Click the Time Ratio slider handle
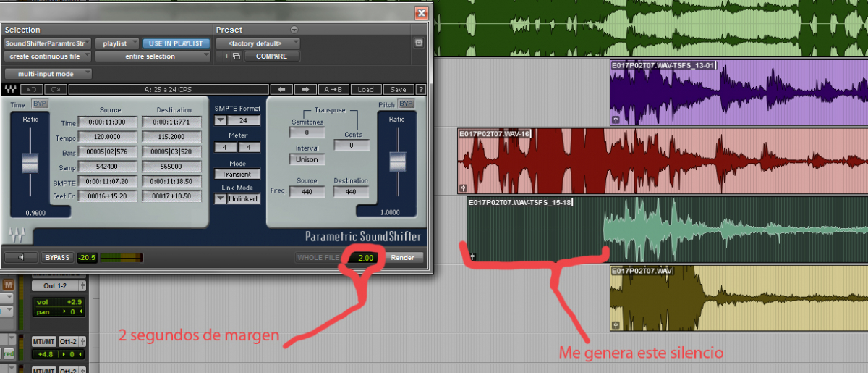The height and width of the screenshot is (373, 868). point(30,162)
